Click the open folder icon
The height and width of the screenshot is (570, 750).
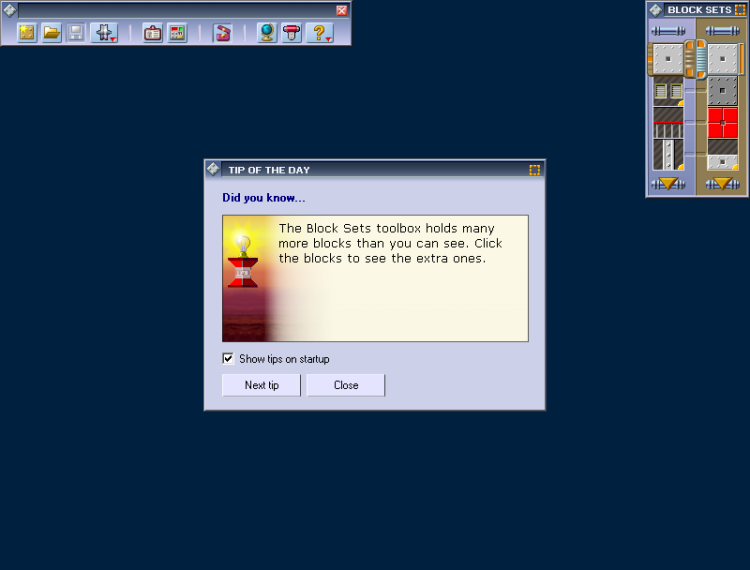point(51,33)
